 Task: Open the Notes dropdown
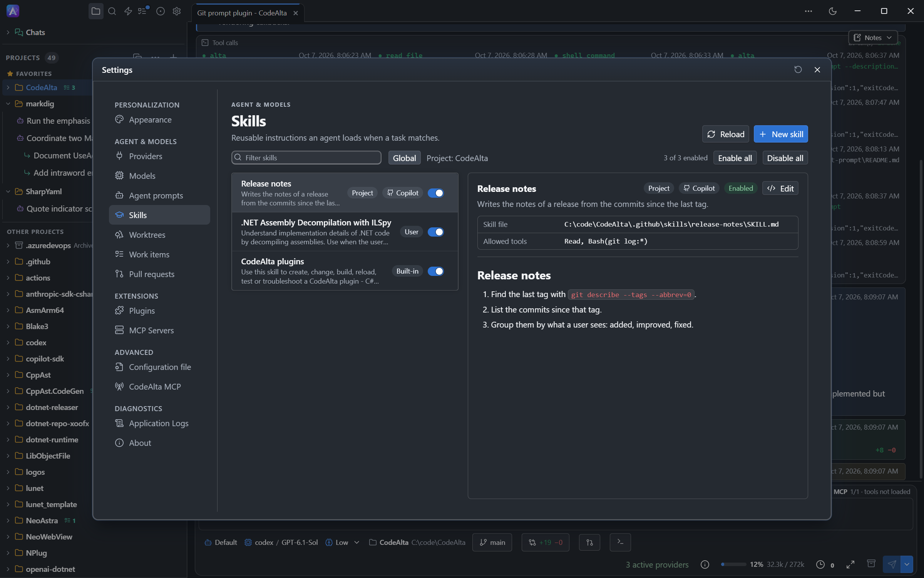873,37
